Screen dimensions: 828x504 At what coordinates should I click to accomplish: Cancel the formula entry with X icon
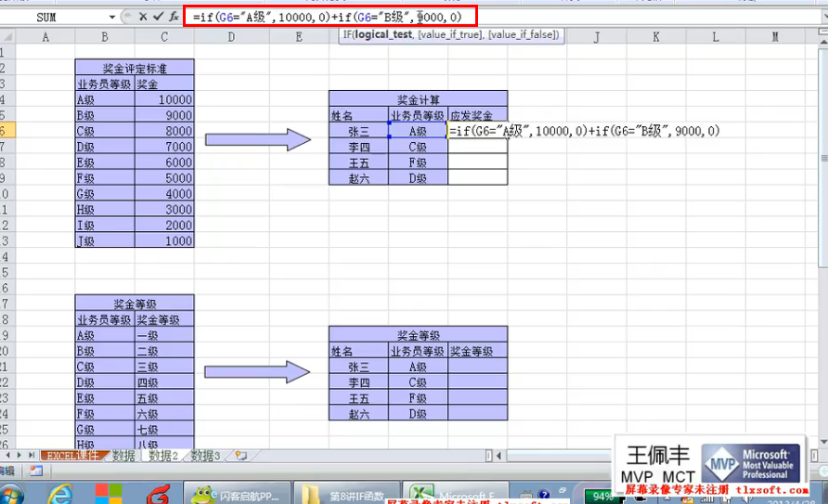[143, 17]
